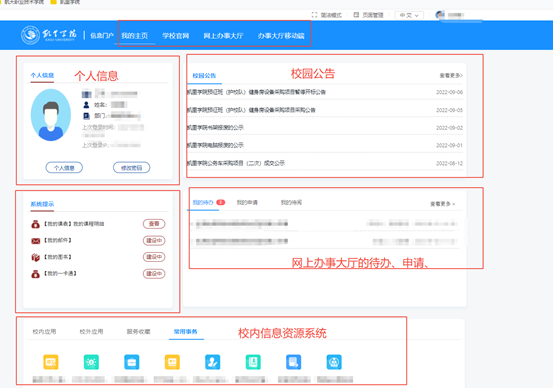Image resolution: width=553 pixels, height=388 pixels.
Task: Switch to the 我的申请 tab
Action: [247, 202]
